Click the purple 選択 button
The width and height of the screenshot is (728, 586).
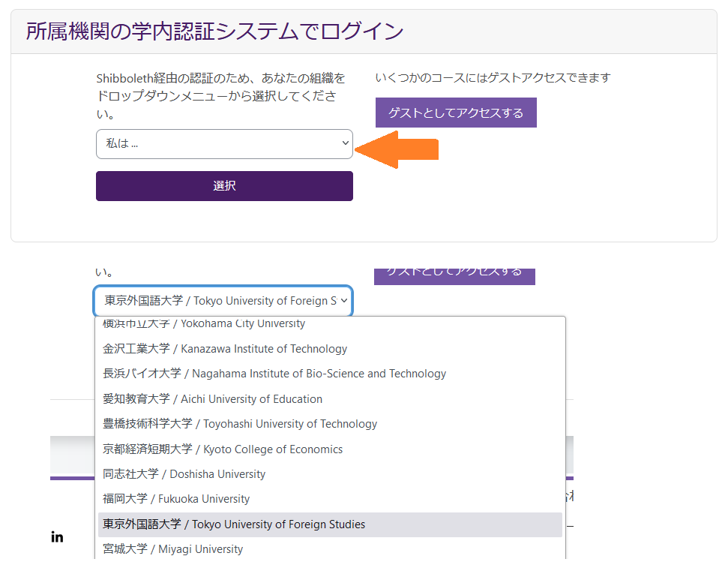[x=224, y=186]
